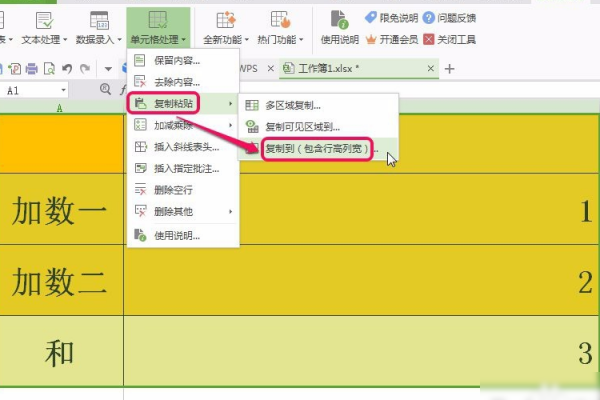
Task: Click the redo arrow icon
Action: click(85, 69)
